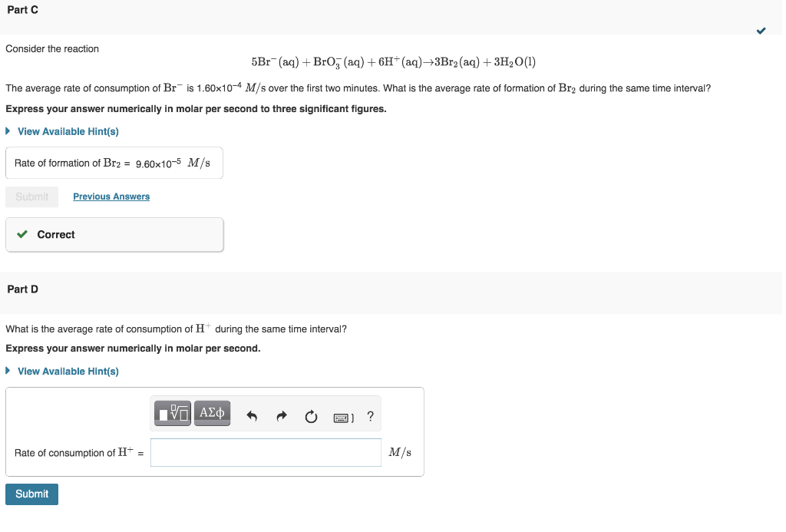Image resolution: width=786 pixels, height=532 pixels.
Task: Open the Previous Answers link
Action: point(111,197)
